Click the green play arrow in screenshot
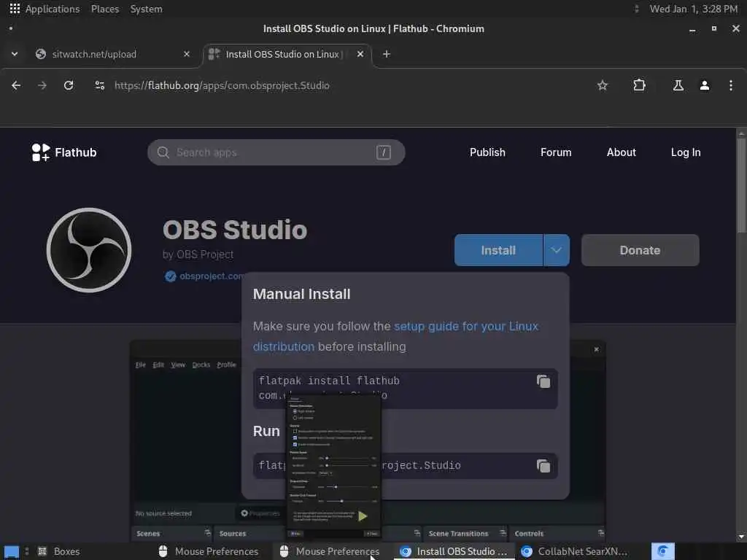Image resolution: width=747 pixels, height=560 pixels. click(x=363, y=516)
